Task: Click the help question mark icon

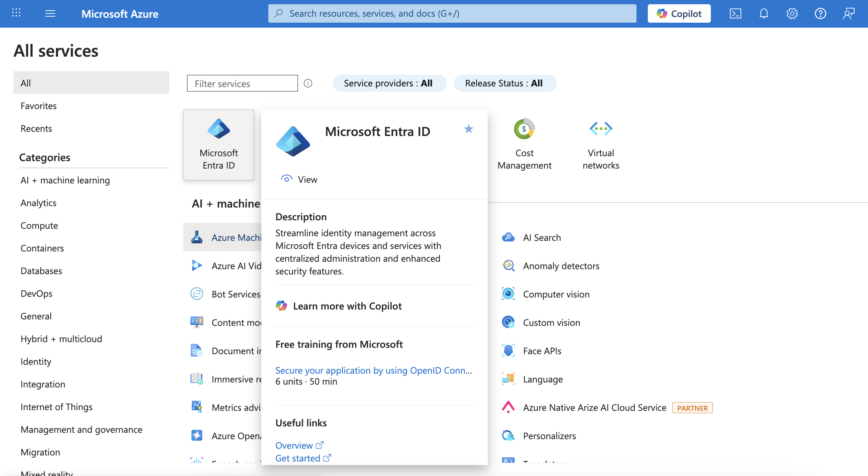Action: click(820, 13)
